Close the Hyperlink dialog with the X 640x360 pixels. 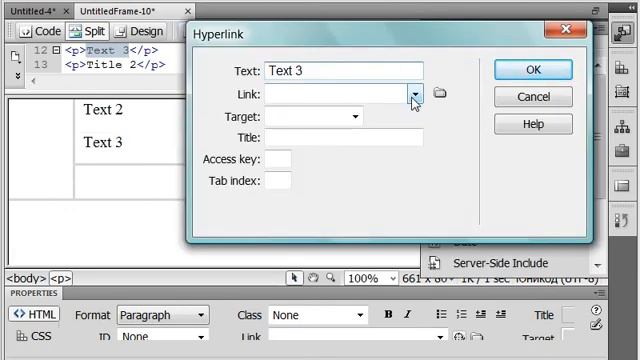pos(565,29)
